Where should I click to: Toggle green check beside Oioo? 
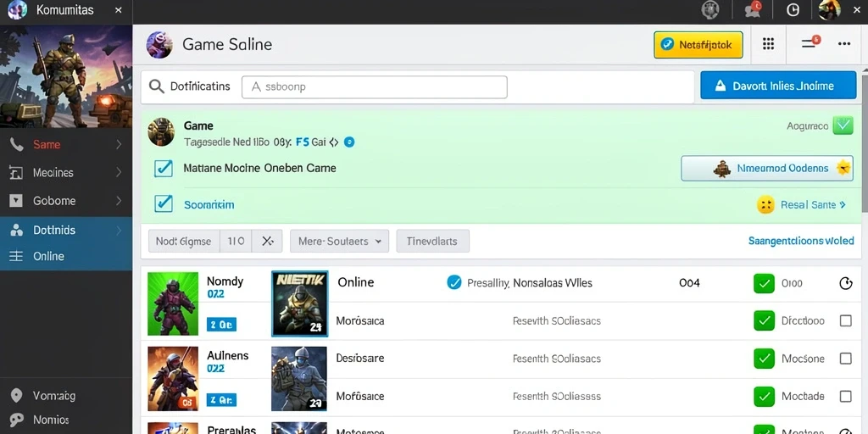(764, 283)
